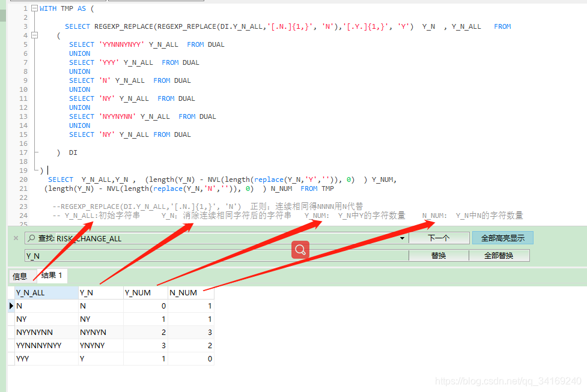Screen dimensions: 587x392
Task: Click the red magnifier search icon
Action: pyautogui.click(x=300, y=250)
